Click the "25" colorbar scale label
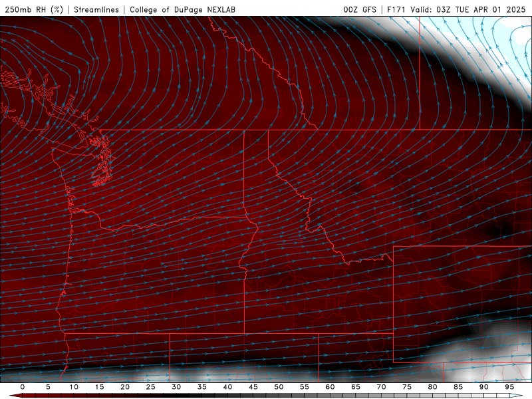 coord(151,387)
